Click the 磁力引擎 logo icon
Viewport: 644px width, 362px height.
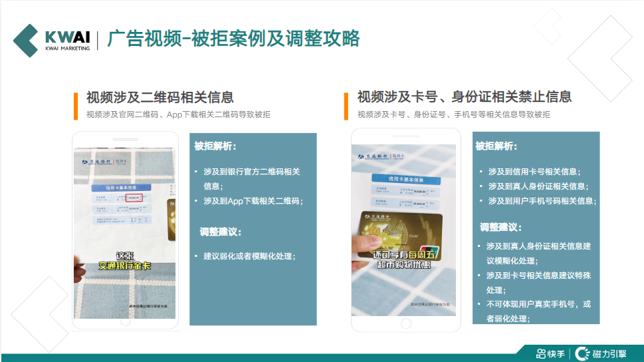583,353
